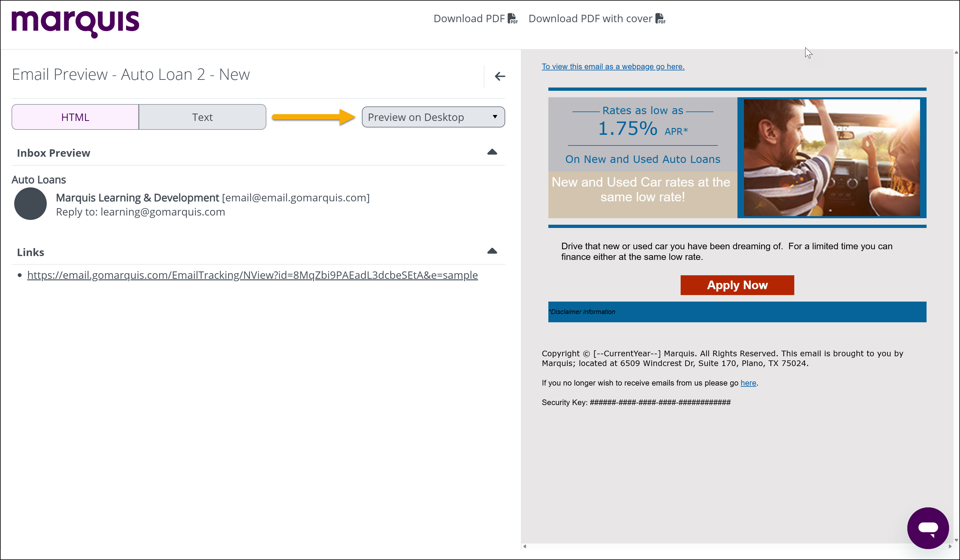This screenshot has width=960, height=560.
Task: Click the scroll-up arrow of preview pane
Action: tap(956, 53)
